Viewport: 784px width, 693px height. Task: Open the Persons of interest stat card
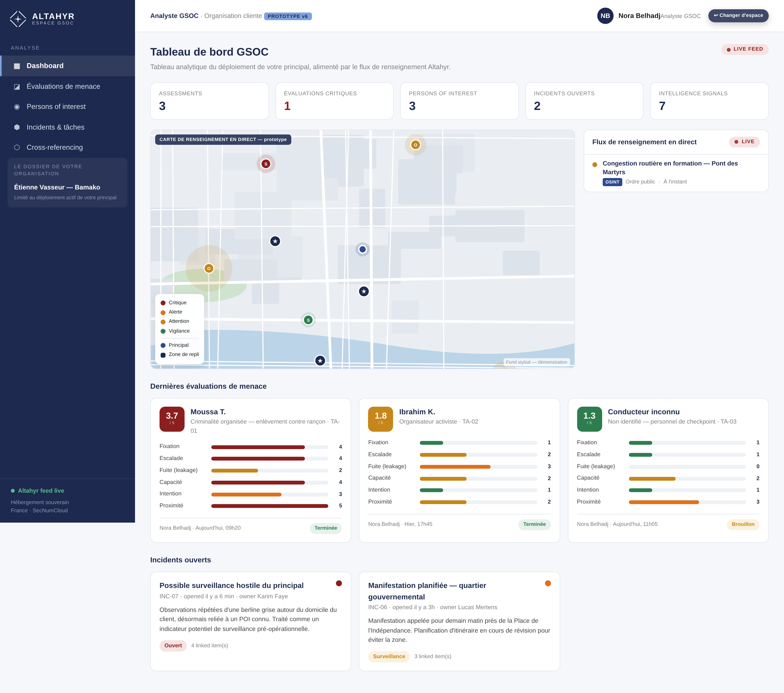[460, 101]
